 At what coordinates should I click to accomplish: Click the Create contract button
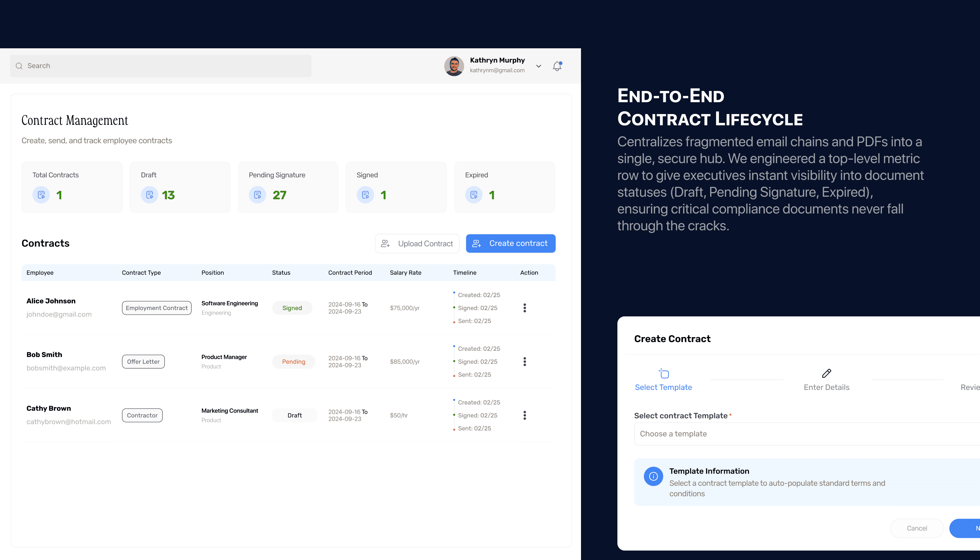pos(510,244)
